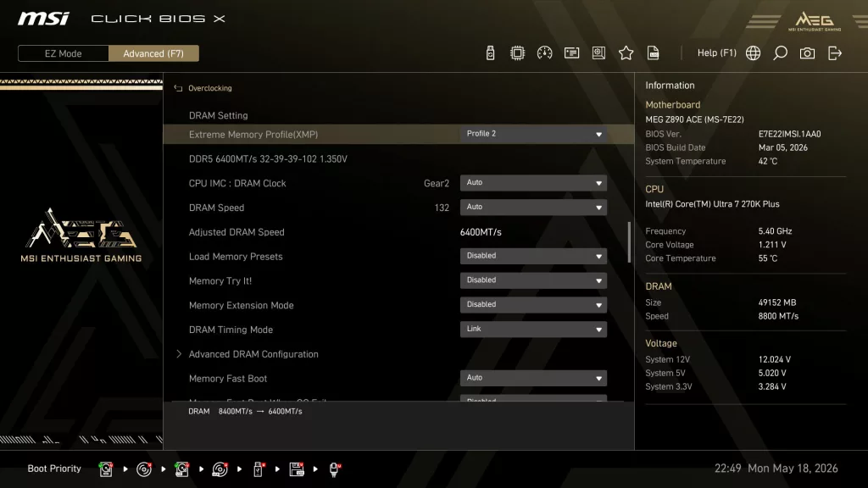This screenshot has width=868, height=488.
Task: Click the exit BIOS door-arrow icon
Action: (835, 53)
